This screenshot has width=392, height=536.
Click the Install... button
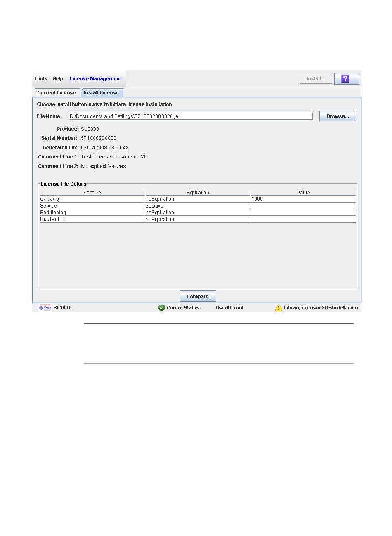point(316,79)
